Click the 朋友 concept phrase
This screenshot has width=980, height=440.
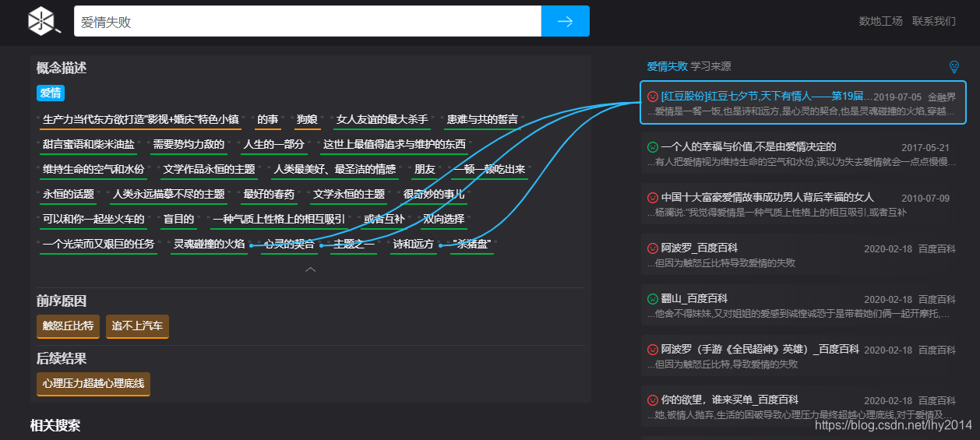pyautogui.click(x=424, y=170)
